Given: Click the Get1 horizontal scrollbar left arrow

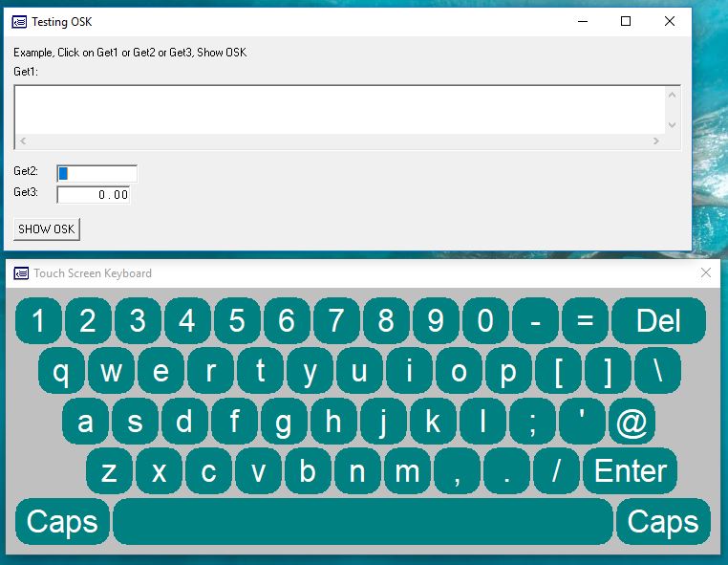Looking at the screenshot, I should click(22, 141).
